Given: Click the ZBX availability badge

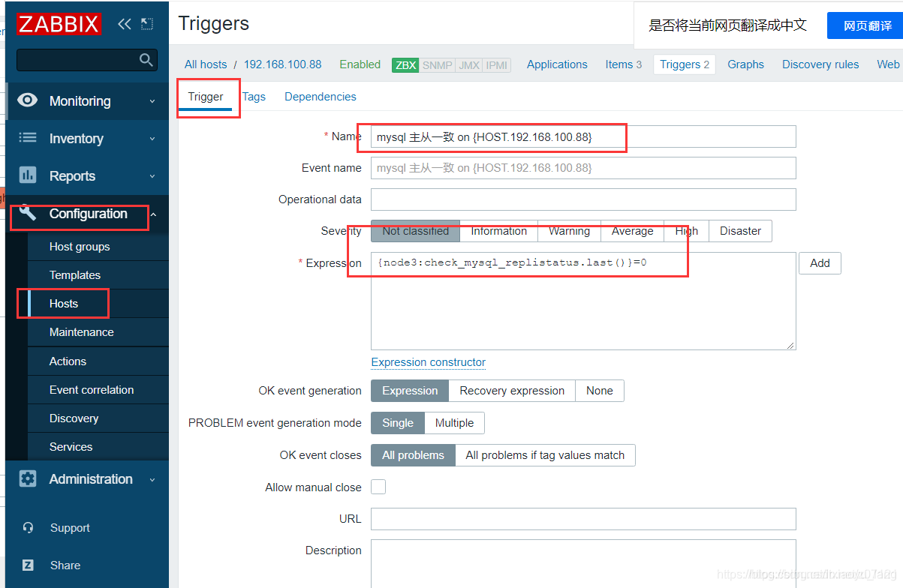Looking at the screenshot, I should [405, 64].
